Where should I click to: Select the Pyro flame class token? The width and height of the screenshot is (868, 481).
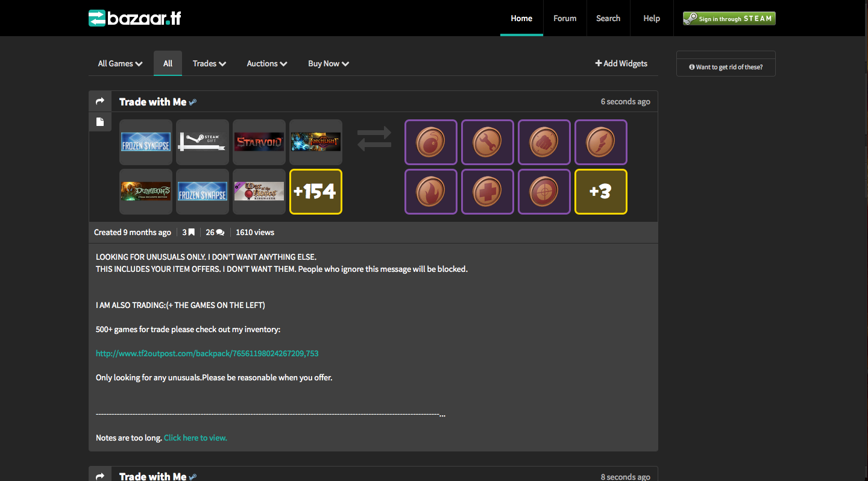click(x=430, y=192)
